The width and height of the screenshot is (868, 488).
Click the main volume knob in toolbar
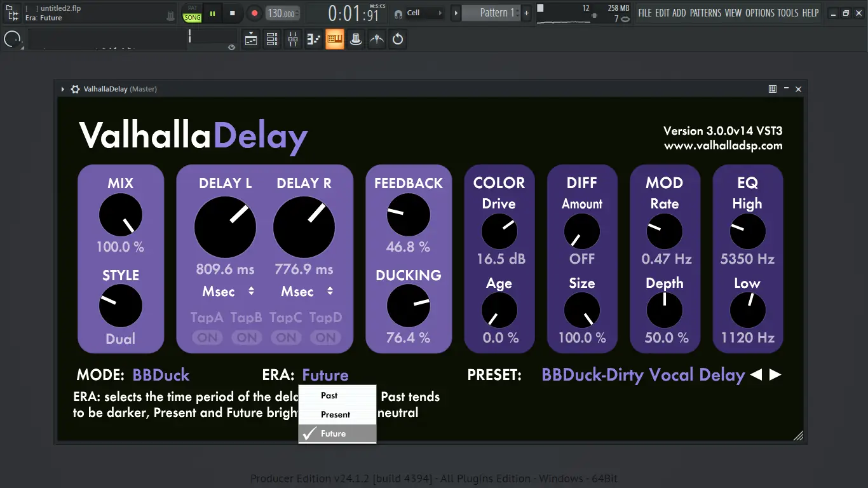pyautogui.click(x=12, y=39)
